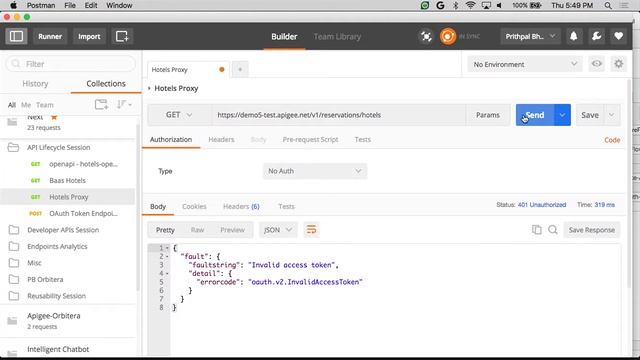The height and width of the screenshot is (360, 640).
Task: Open the Pre-request Script tab
Action: [310, 140]
